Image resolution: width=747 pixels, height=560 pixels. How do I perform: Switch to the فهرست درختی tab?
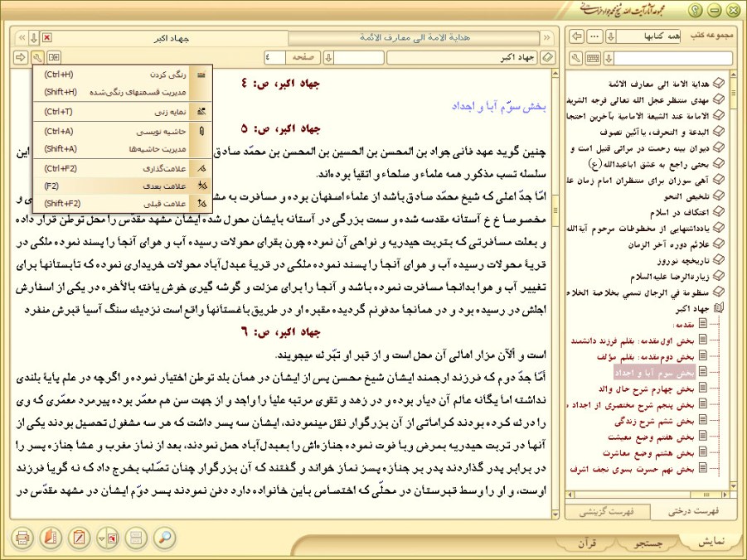click(693, 511)
